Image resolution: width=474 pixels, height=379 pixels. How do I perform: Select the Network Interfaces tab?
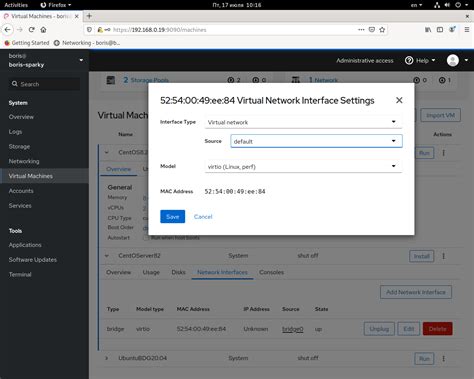pyautogui.click(x=222, y=272)
